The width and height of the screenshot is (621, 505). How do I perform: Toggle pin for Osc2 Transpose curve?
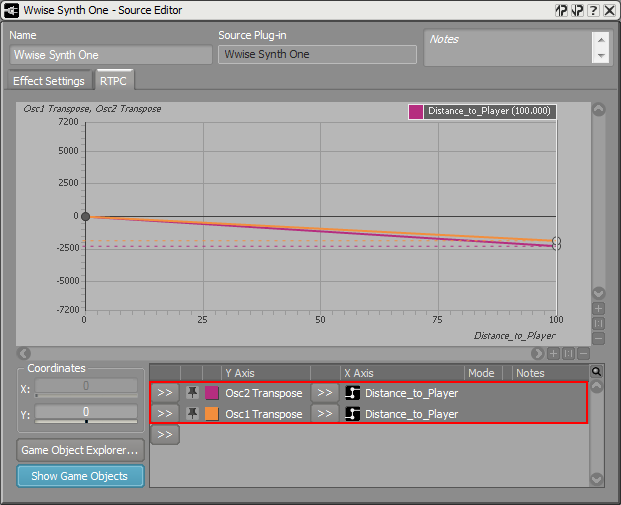pos(192,393)
